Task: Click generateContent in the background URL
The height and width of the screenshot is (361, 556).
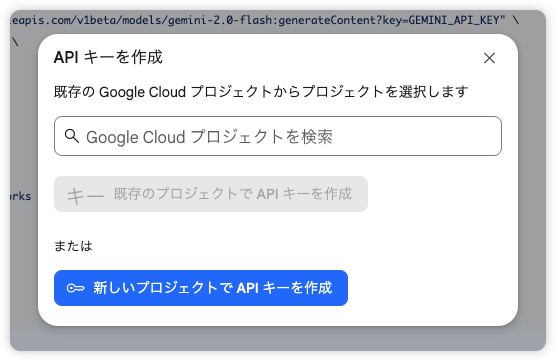Action: point(328,20)
